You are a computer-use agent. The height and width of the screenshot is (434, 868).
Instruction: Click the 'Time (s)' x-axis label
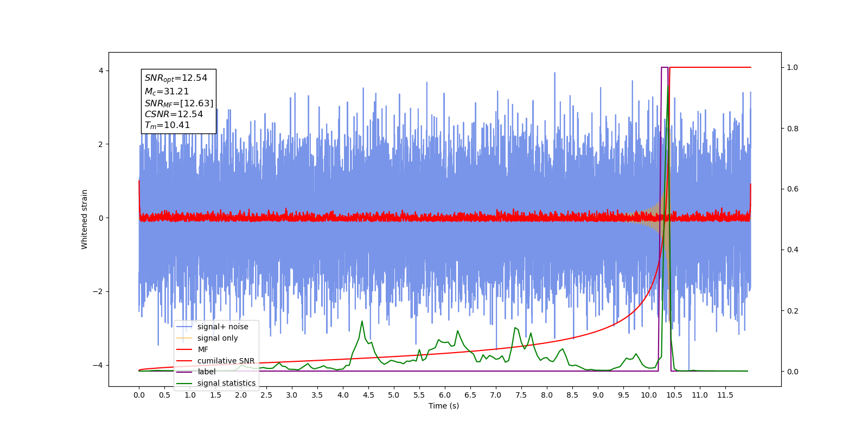[x=444, y=406]
